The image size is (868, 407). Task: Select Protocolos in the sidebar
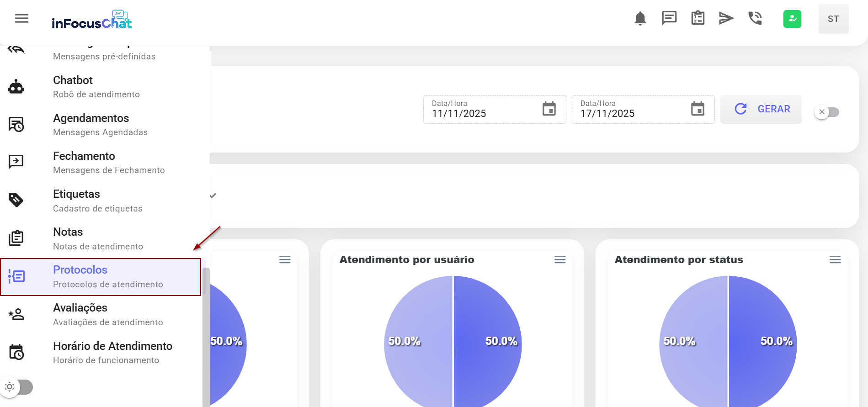(101, 277)
